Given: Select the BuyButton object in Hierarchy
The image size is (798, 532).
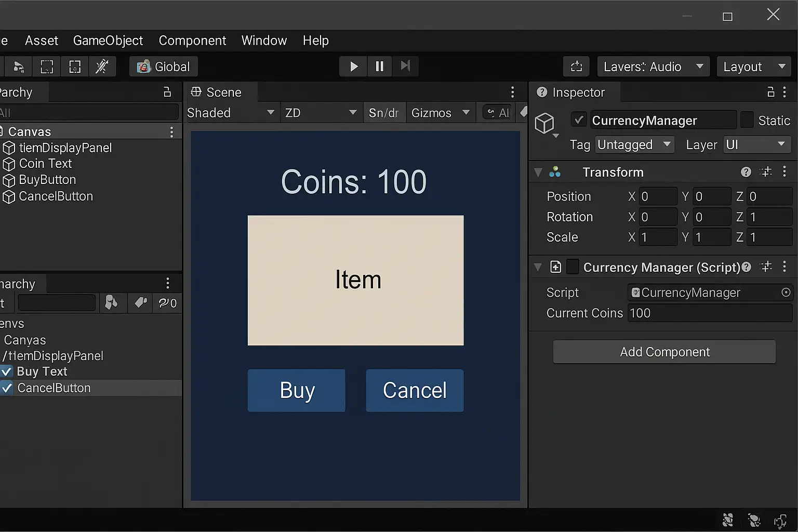Looking at the screenshot, I should pyautogui.click(x=47, y=180).
